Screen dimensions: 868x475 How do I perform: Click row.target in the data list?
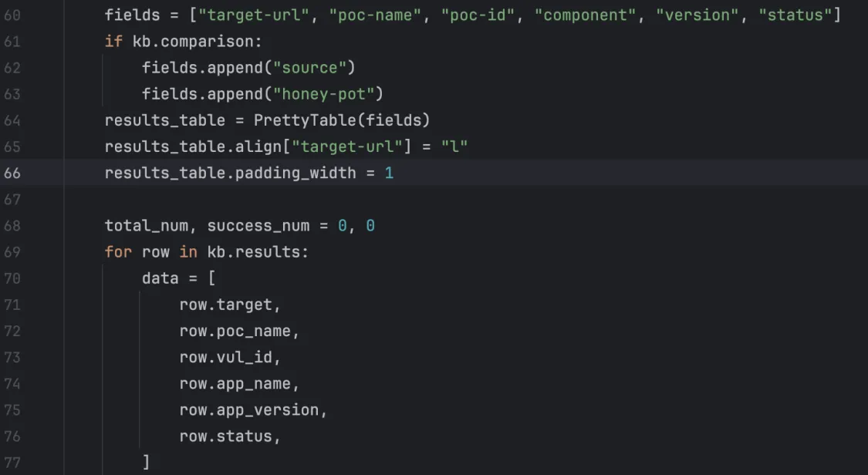226,305
